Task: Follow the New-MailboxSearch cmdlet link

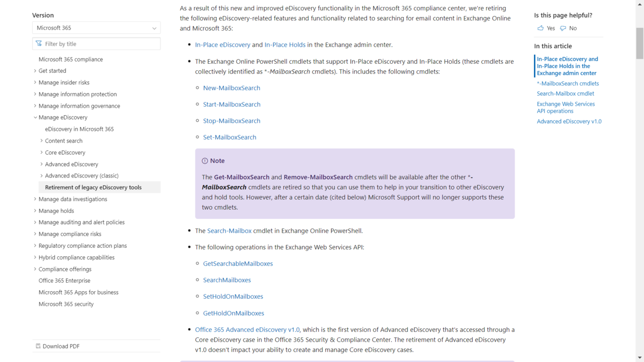Action: (231, 88)
